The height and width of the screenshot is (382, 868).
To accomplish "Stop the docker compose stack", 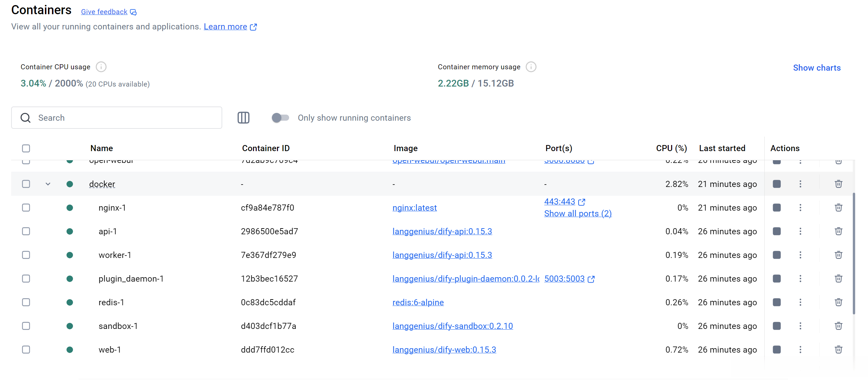I will click(776, 184).
